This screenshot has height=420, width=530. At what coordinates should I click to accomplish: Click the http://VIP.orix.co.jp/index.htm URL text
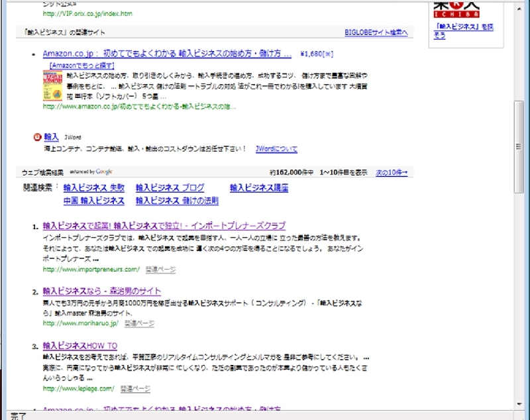point(87,13)
